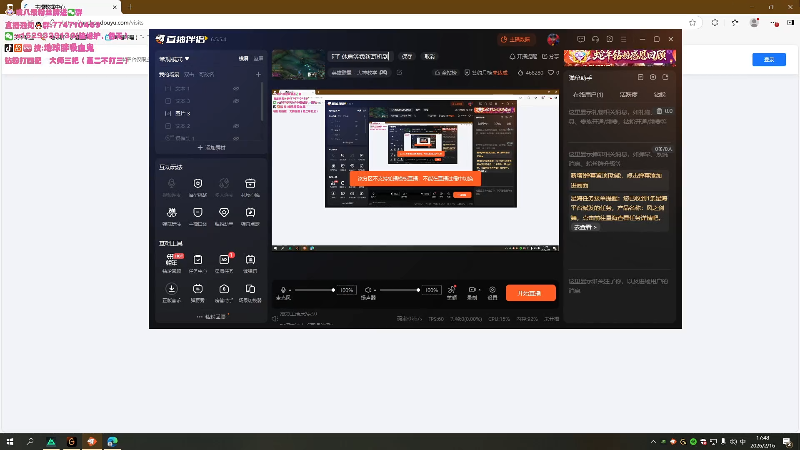
Task: Click the go-to-view link with arrow in the assistant panel
Action: (585, 227)
